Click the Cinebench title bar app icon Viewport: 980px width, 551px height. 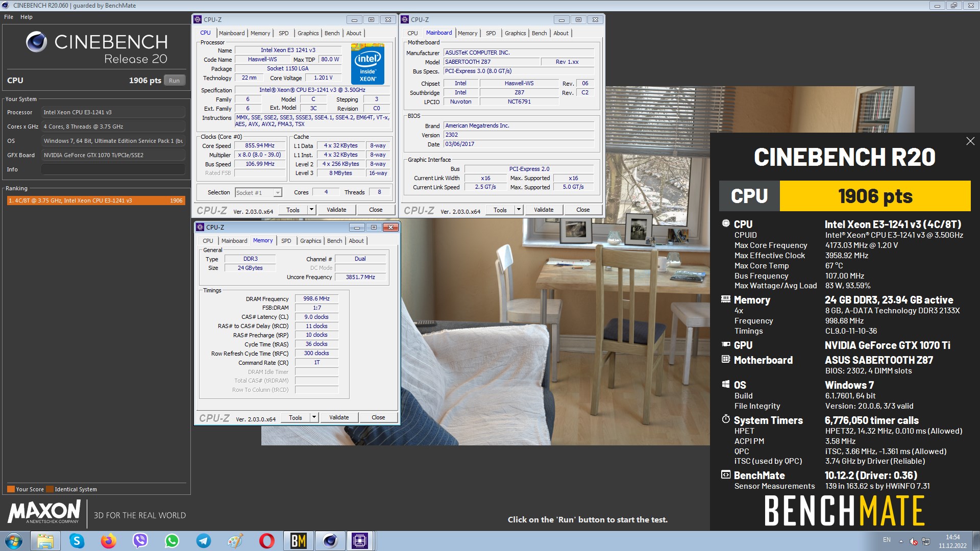click(6, 5)
